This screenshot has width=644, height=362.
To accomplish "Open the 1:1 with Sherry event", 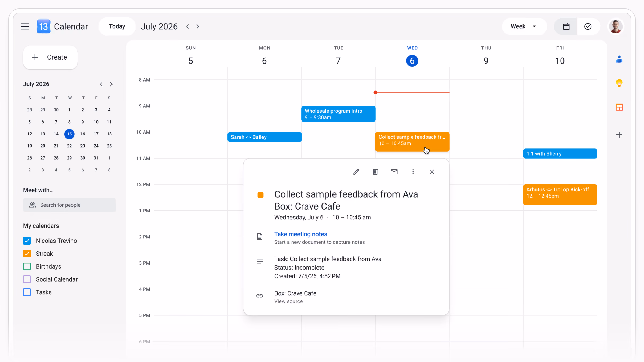I will [560, 154].
